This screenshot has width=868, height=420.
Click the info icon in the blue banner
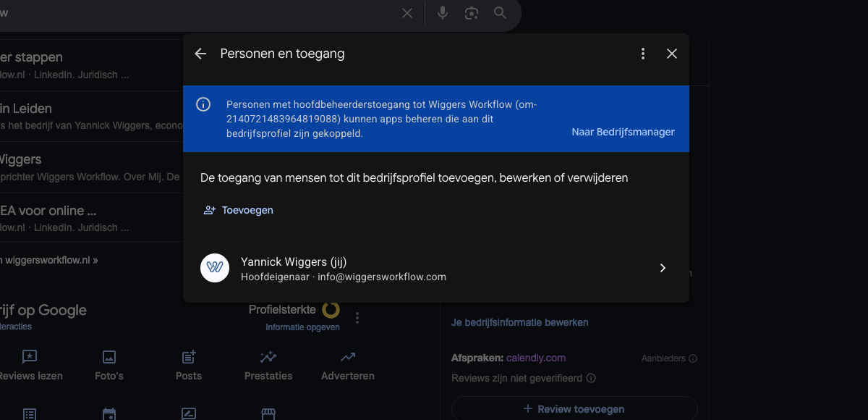(203, 104)
